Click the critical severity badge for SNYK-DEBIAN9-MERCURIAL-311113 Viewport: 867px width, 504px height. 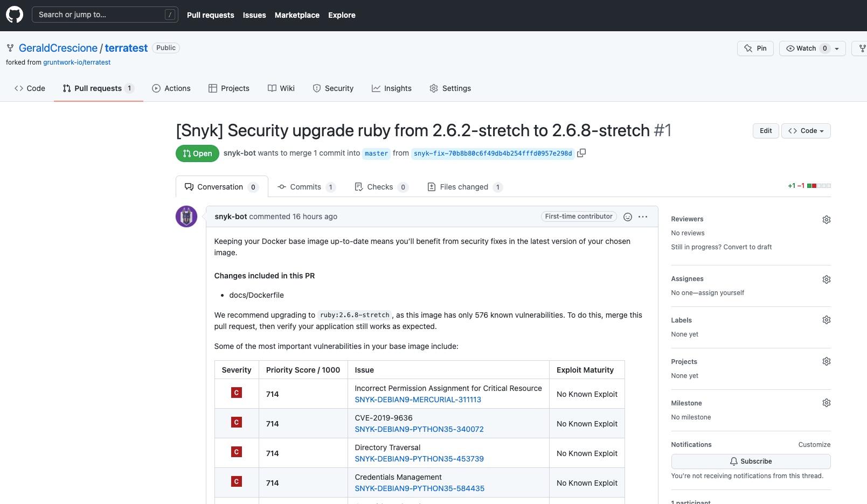236,393
